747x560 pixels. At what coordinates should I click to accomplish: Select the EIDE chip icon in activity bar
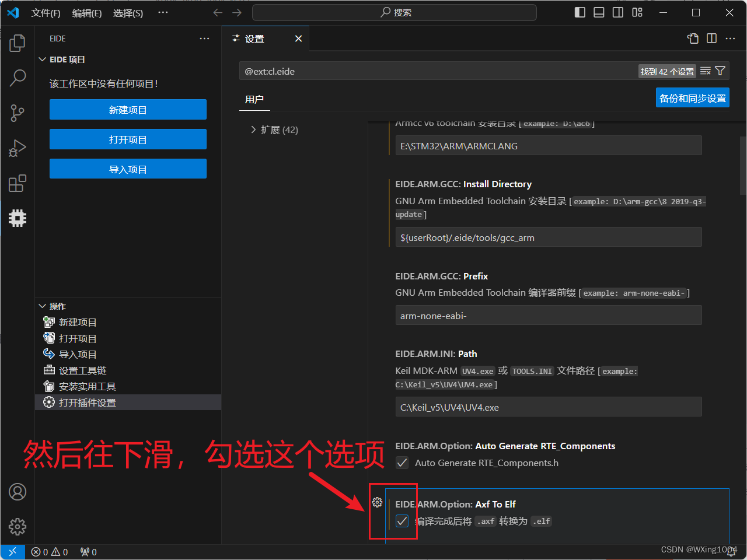(x=18, y=218)
